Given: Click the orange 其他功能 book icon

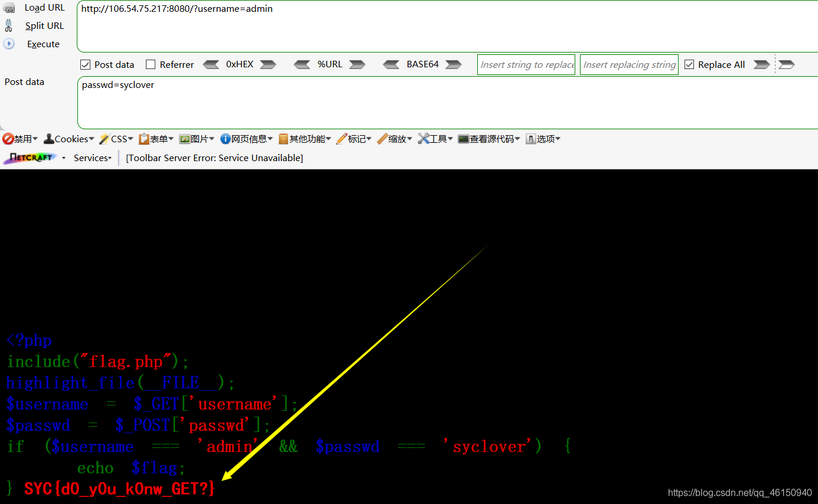Looking at the screenshot, I should pos(283,139).
